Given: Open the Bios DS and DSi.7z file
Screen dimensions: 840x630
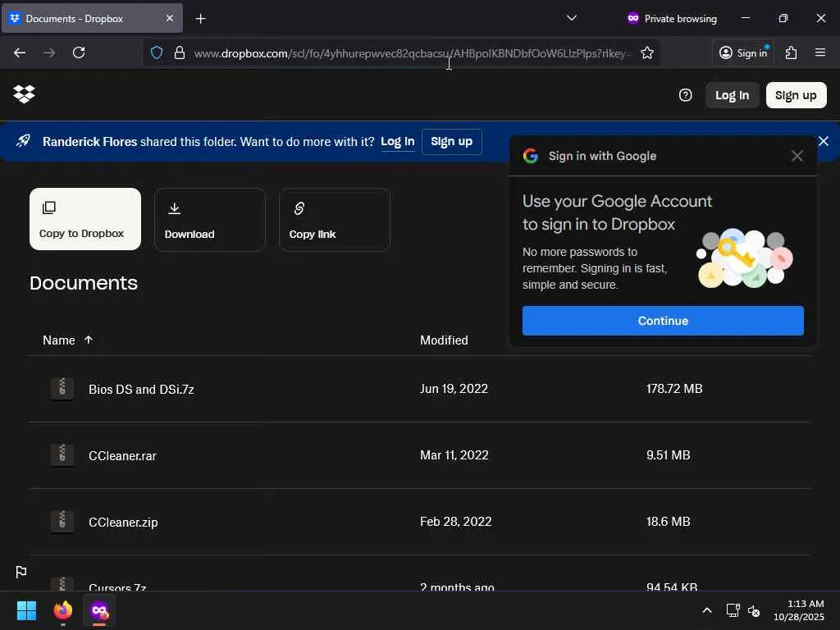Looking at the screenshot, I should [x=141, y=390].
